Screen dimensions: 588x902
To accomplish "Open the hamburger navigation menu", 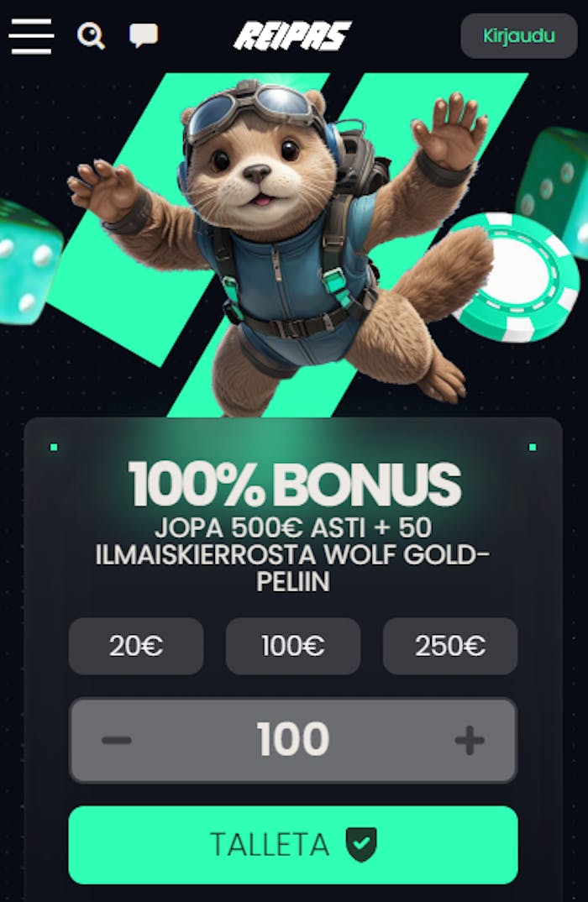I will pyautogui.click(x=31, y=35).
